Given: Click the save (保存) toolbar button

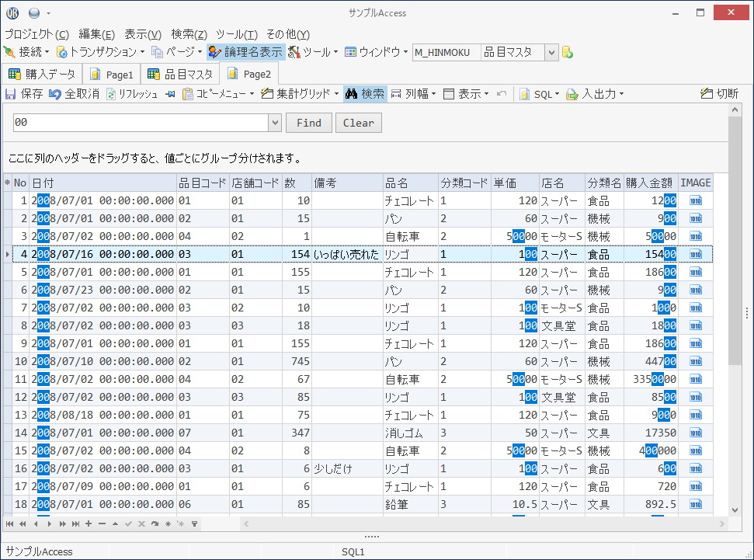Looking at the screenshot, I should tap(24, 94).
